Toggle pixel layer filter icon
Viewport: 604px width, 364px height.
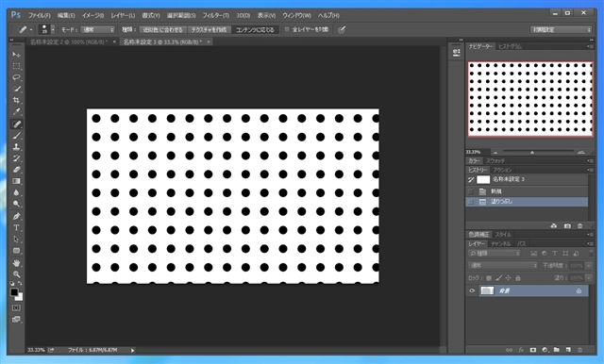pos(533,253)
